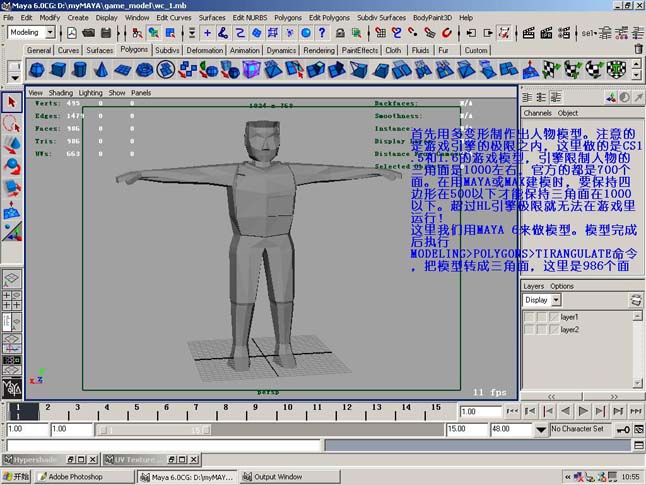Select the Rotate tool in toolbox
This screenshot has height=485, width=646.
(x=12, y=166)
